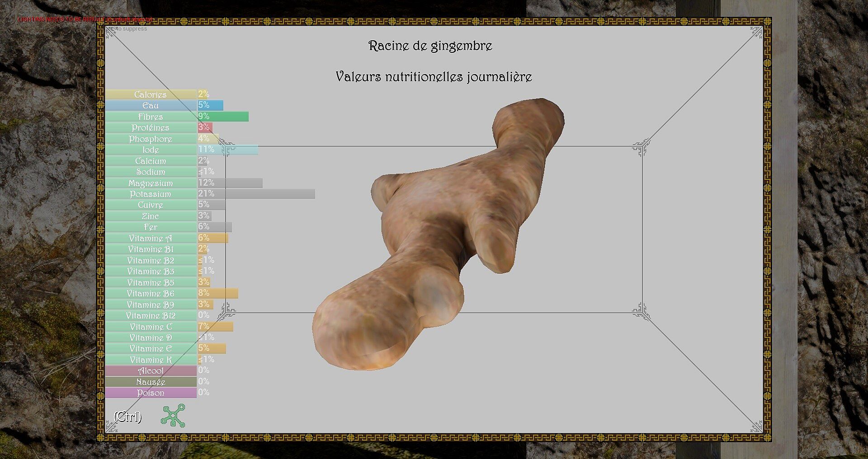This screenshot has height=459, width=868.
Task: Select the Vitamine B2 row label
Action: click(151, 260)
